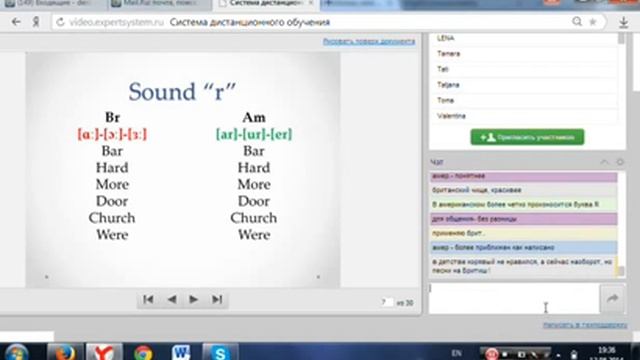Click the Yandex home icon beside back arrow
This screenshot has height=360, width=640.
[x=36, y=22]
